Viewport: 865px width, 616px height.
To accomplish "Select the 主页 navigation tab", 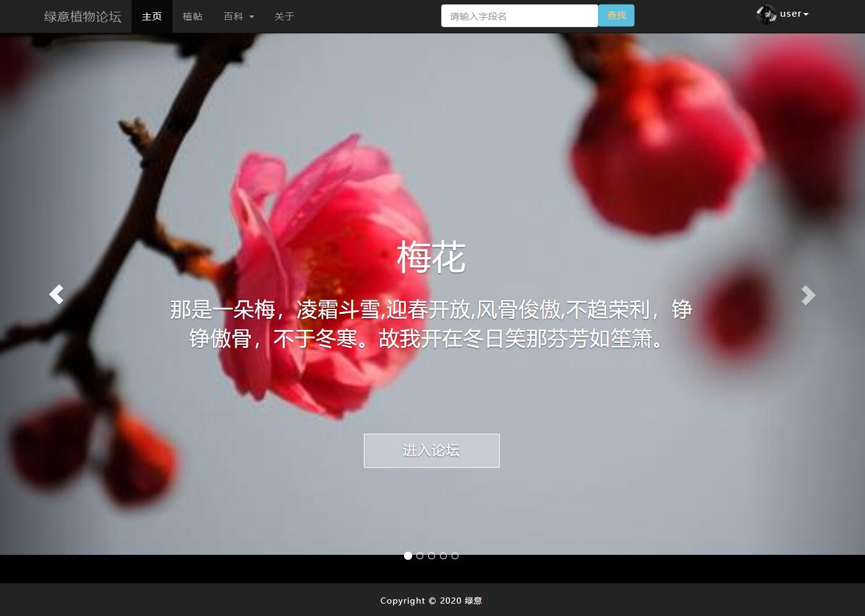I will [151, 17].
